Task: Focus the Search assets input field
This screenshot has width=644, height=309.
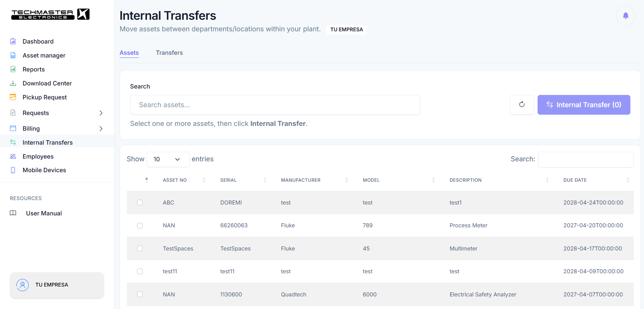Action: click(275, 105)
